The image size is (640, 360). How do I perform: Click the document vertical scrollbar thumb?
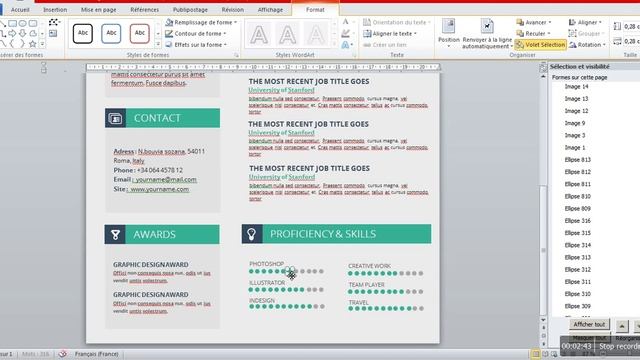543,251
